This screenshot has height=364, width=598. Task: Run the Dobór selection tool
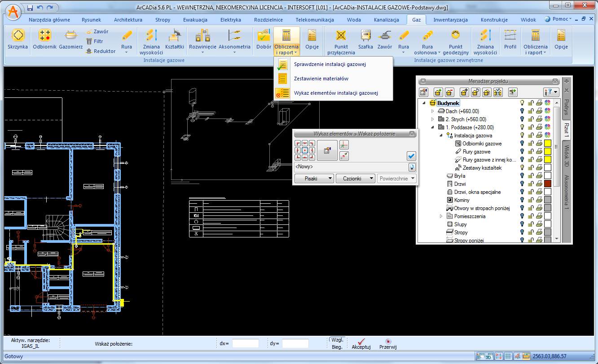264,39
